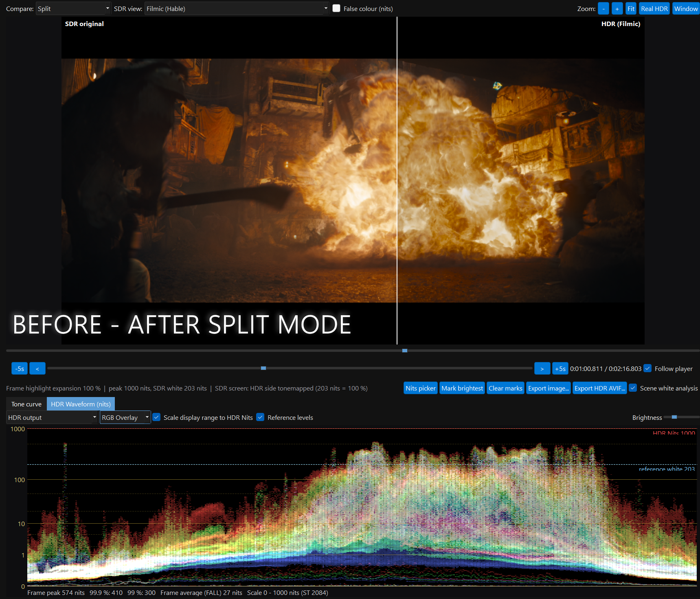The width and height of the screenshot is (700, 599).
Task: Click the Brightness slider handle
Action: (x=674, y=417)
